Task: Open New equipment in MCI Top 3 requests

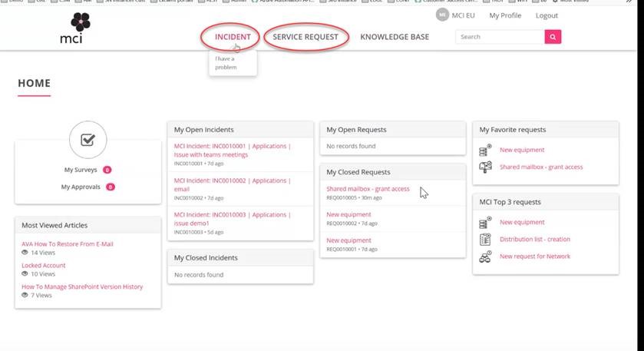Action: (522, 223)
